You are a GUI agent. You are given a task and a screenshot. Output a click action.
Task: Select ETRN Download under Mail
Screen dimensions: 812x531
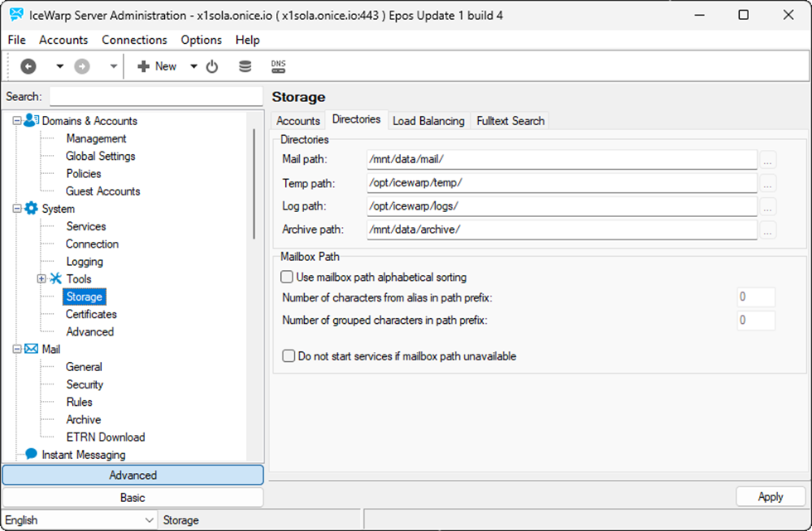click(106, 438)
